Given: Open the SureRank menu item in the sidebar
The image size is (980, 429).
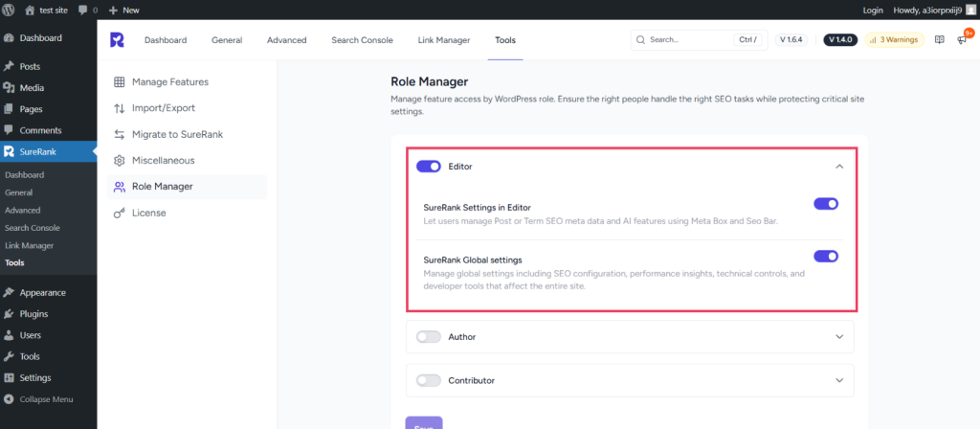Looking at the screenshot, I should (48, 151).
